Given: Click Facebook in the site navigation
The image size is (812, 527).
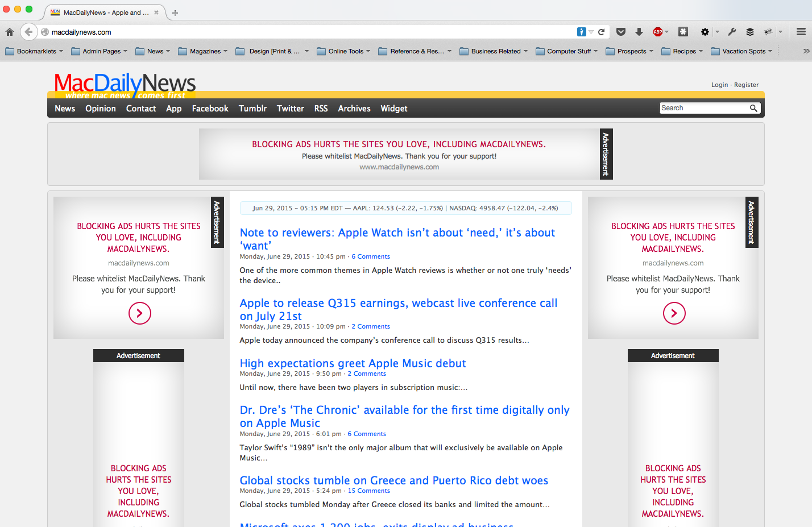Looking at the screenshot, I should [x=210, y=109].
